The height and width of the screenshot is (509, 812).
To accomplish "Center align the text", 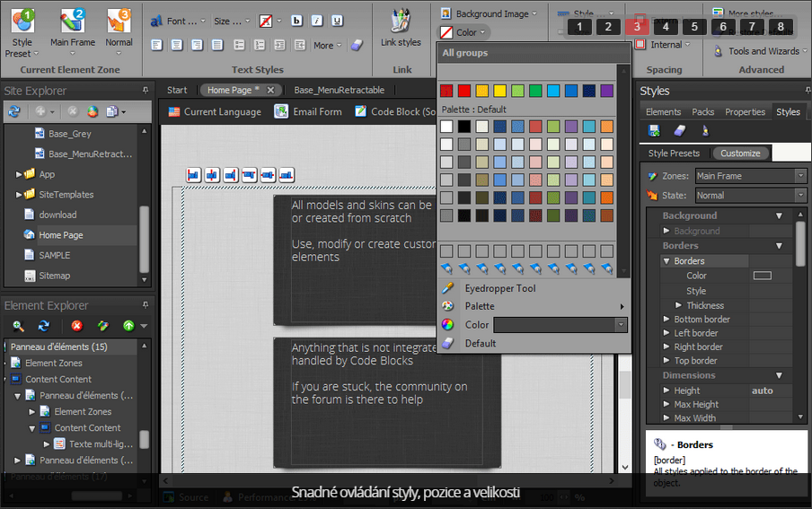I will click(x=177, y=45).
